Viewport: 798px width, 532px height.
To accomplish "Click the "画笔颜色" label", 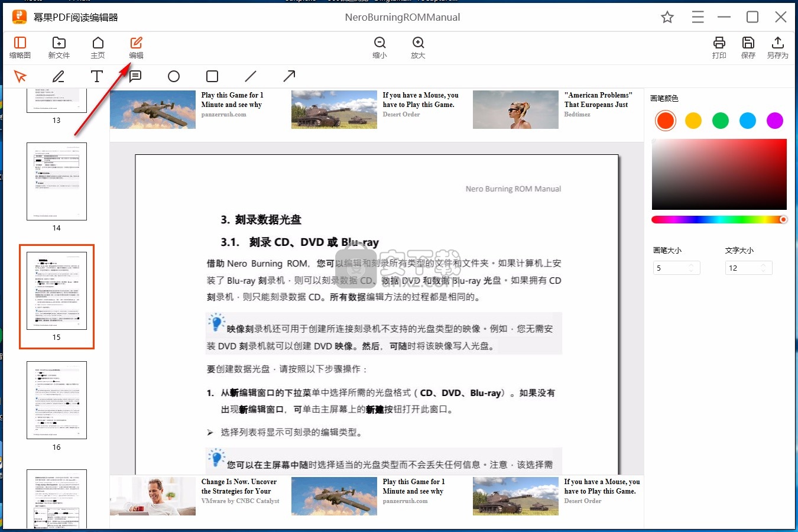I will click(x=664, y=98).
